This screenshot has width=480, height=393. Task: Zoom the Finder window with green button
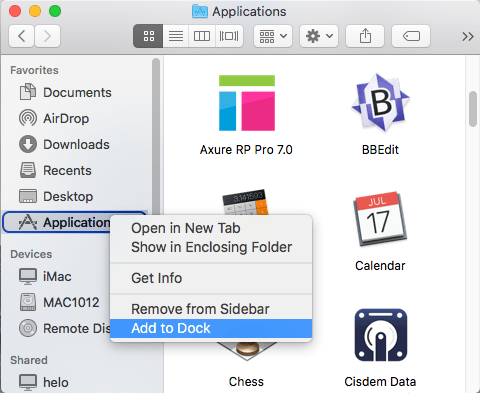pyautogui.click(x=55, y=11)
